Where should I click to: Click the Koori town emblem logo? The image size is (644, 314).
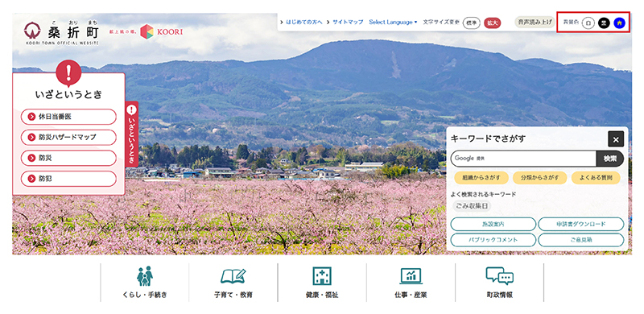[x=32, y=30]
